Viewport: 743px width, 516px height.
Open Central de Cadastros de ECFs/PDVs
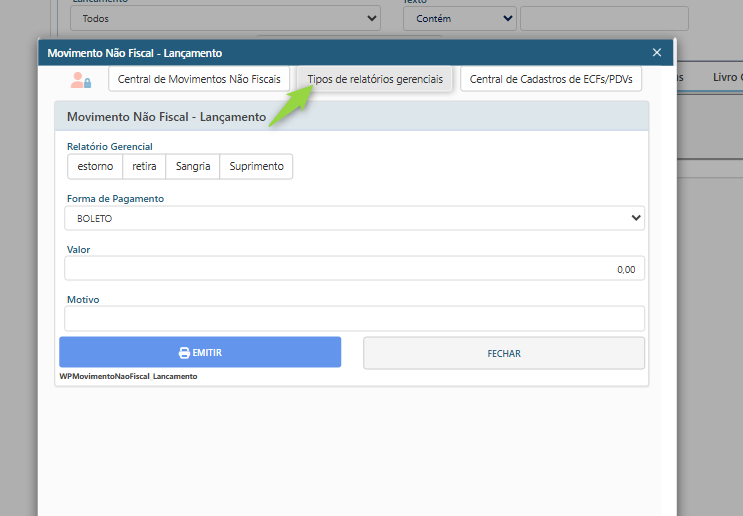pyautogui.click(x=551, y=79)
